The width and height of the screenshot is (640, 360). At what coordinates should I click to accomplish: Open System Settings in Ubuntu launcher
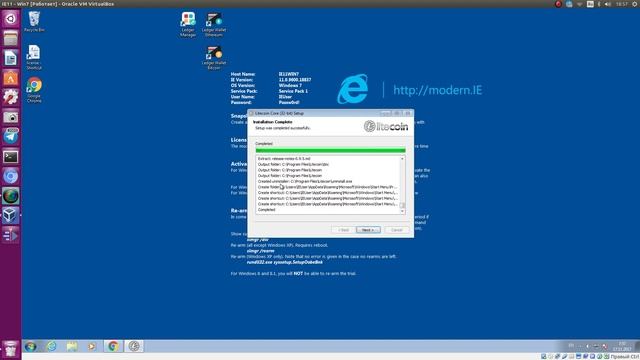[11, 97]
